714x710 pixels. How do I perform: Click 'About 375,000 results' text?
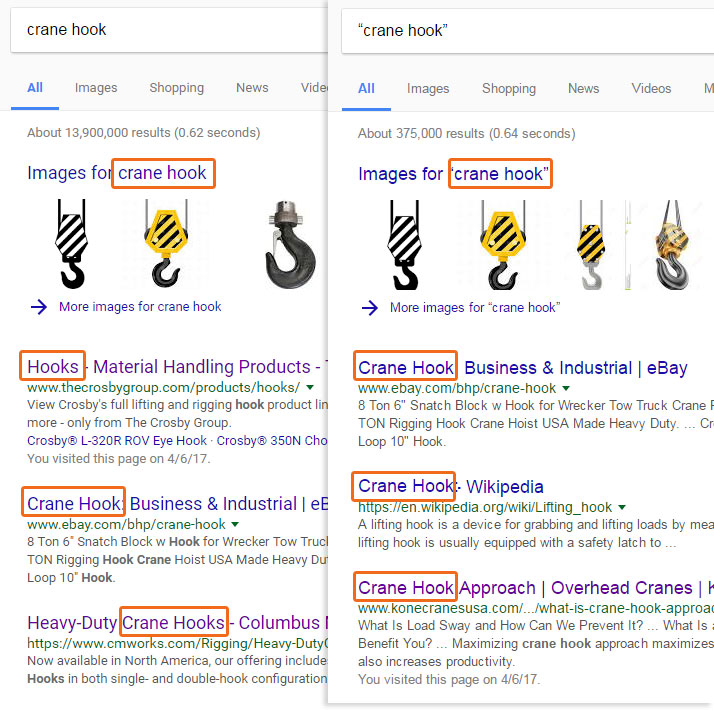467,133
